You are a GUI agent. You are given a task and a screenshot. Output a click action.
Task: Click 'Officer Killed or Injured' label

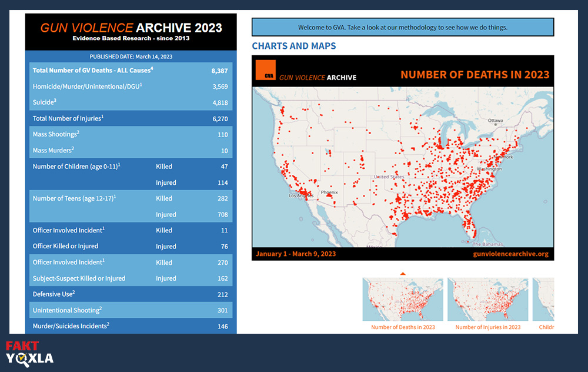(65, 246)
